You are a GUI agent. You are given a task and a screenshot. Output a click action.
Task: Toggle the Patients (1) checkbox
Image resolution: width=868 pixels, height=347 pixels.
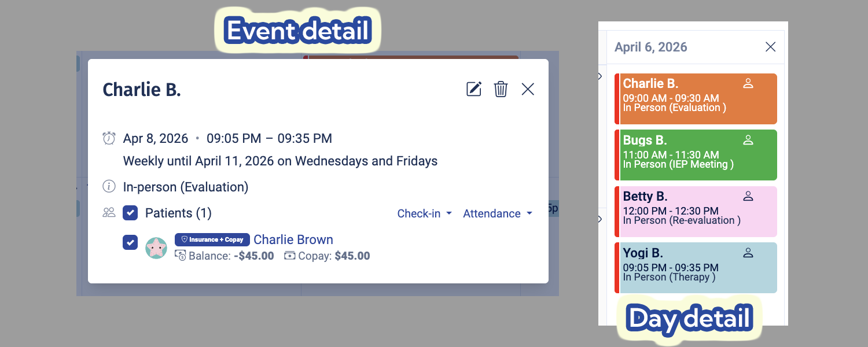(x=131, y=213)
